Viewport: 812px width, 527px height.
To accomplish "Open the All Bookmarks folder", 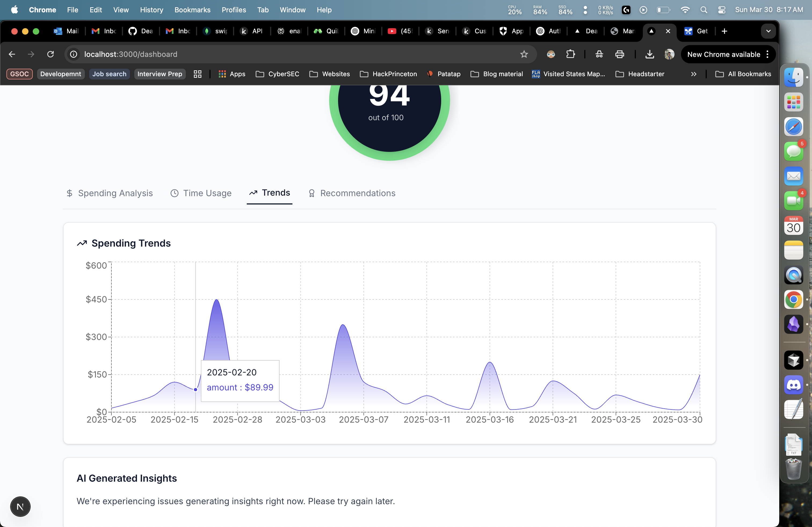I will tap(743, 74).
